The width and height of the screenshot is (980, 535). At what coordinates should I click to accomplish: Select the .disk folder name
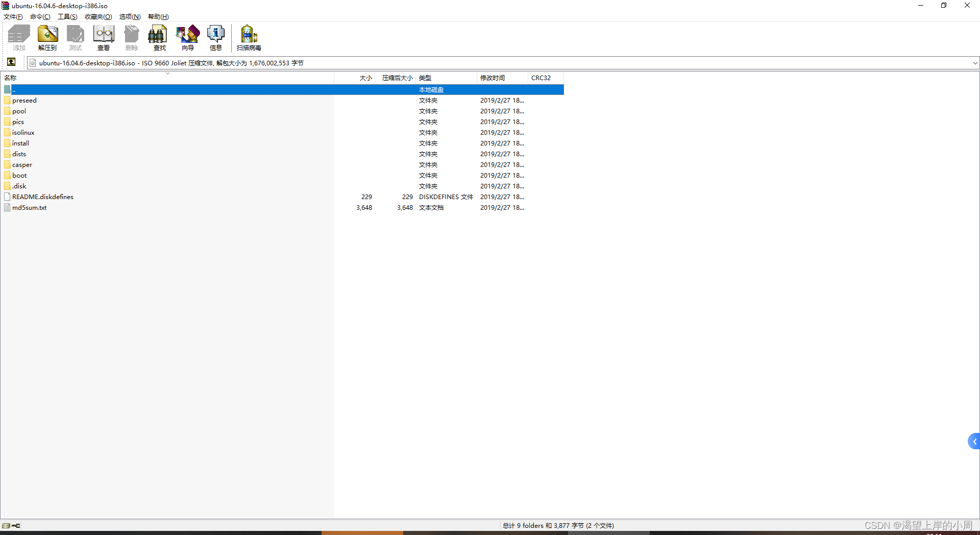point(19,186)
